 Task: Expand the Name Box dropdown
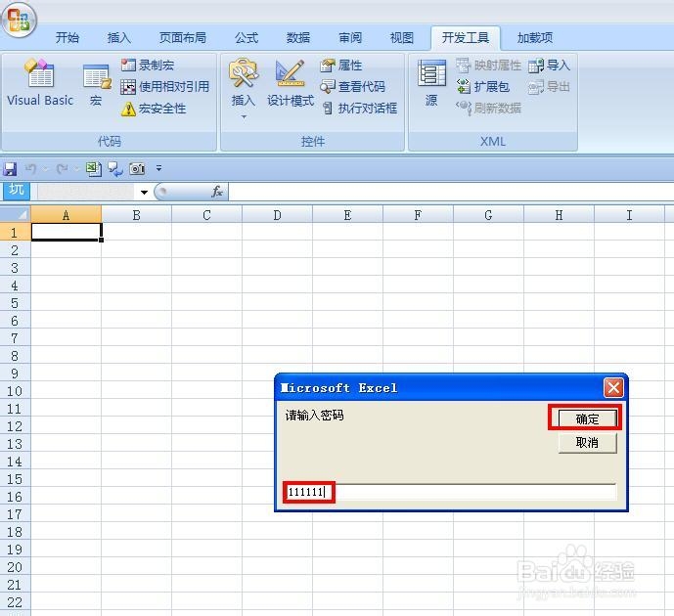144,192
